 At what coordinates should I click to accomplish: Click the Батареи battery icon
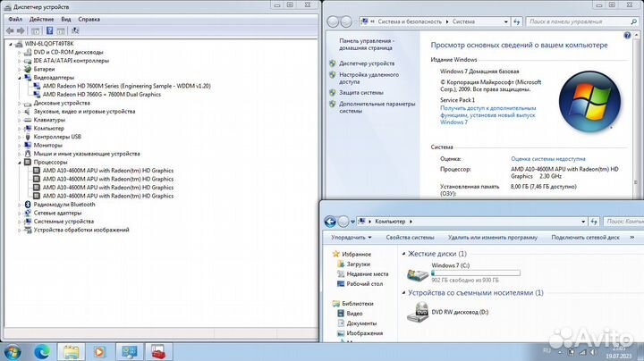point(28,70)
